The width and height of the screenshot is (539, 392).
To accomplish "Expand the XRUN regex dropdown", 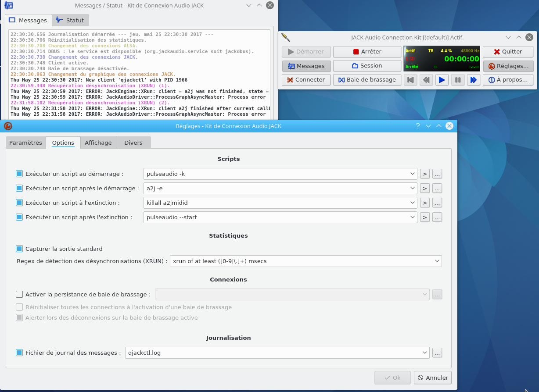I will click(437, 261).
